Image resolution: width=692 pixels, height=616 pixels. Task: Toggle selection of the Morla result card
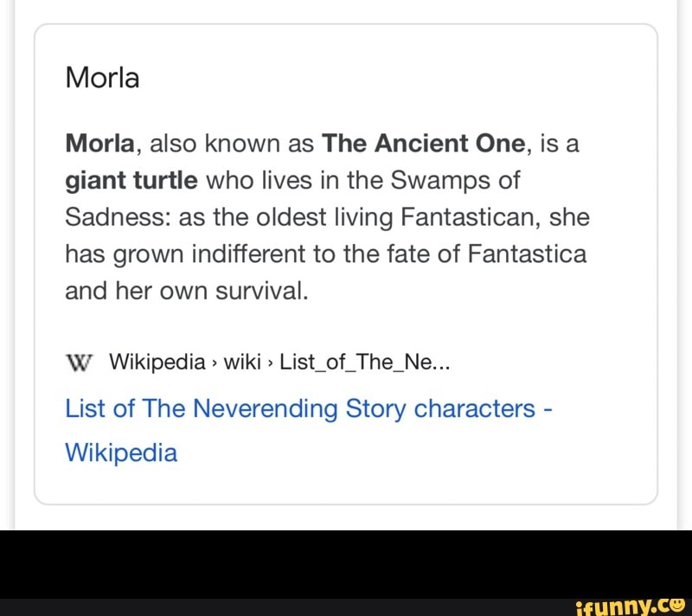346,260
